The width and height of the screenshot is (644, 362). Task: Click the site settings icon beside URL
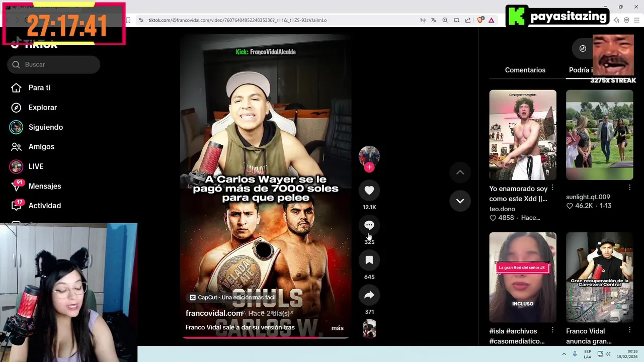coord(141,20)
